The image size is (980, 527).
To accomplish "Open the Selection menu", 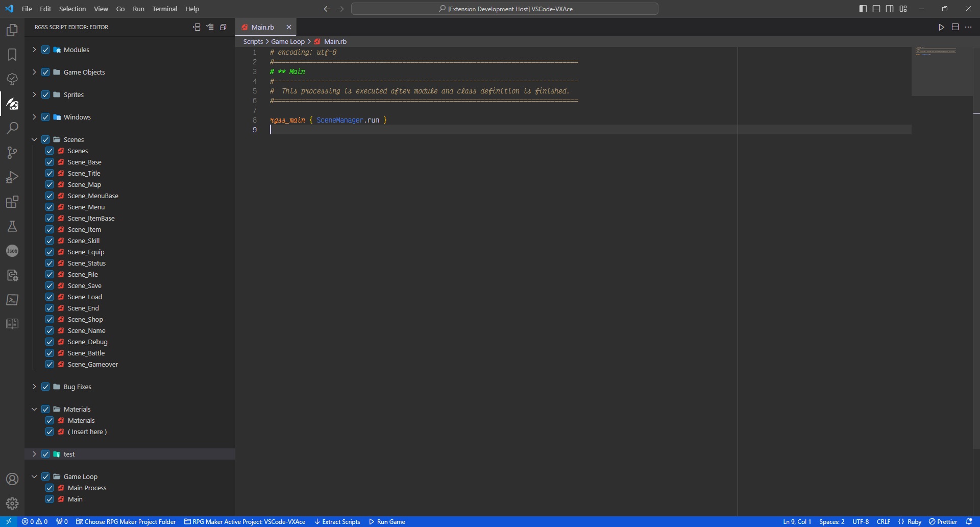I will pos(72,9).
